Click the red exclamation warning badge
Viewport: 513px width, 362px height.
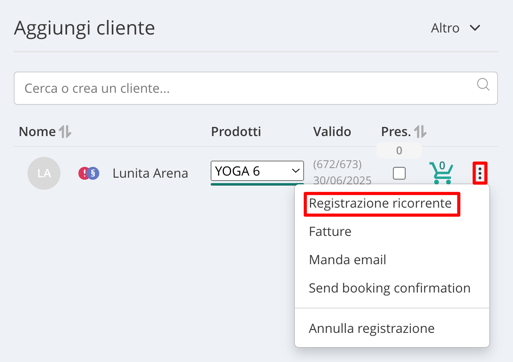point(84,173)
